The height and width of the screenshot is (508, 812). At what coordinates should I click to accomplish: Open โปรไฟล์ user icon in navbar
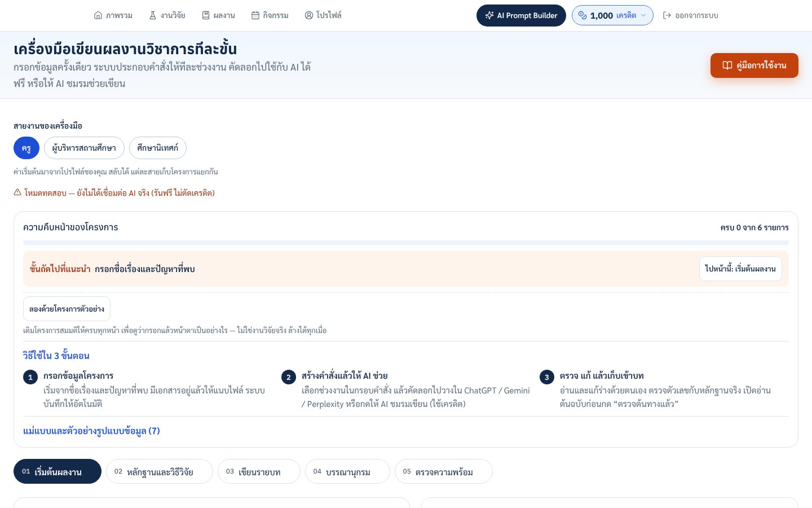coord(323,15)
